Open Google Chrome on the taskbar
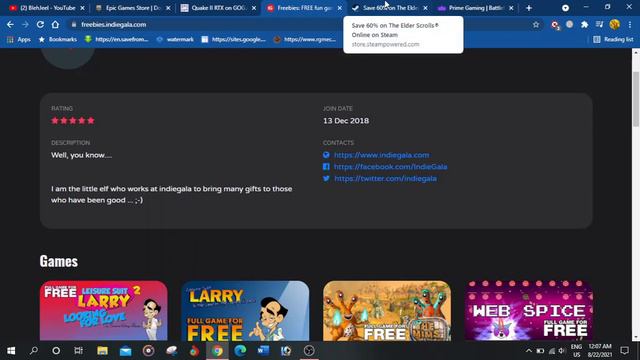The image size is (640, 360). pos(217,351)
